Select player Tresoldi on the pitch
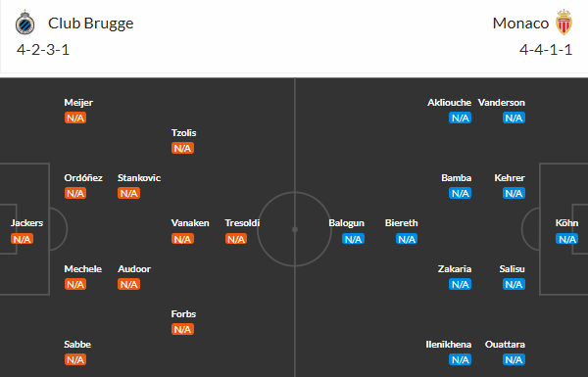This screenshot has width=588, height=377. [242, 223]
